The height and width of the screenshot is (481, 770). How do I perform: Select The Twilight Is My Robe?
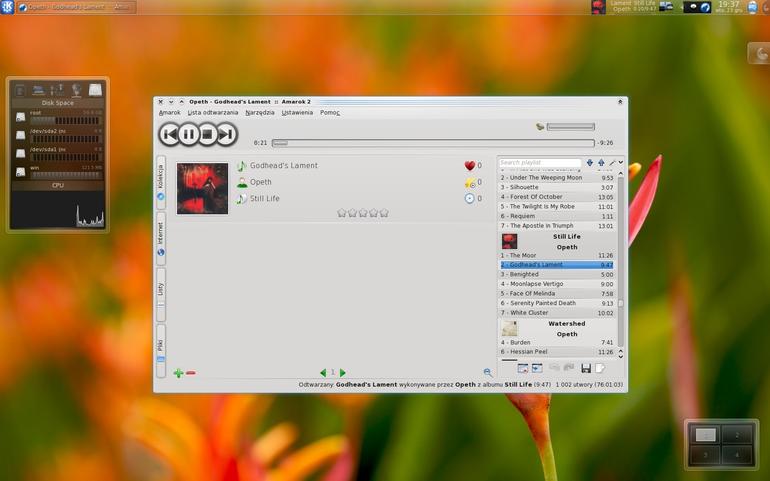click(x=557, y=207)
